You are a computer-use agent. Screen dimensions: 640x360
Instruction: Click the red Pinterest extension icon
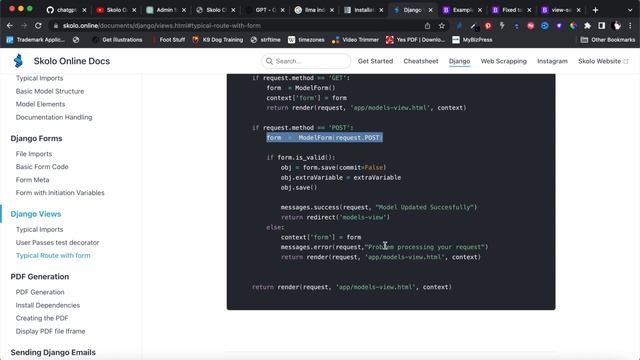(488, 26)
